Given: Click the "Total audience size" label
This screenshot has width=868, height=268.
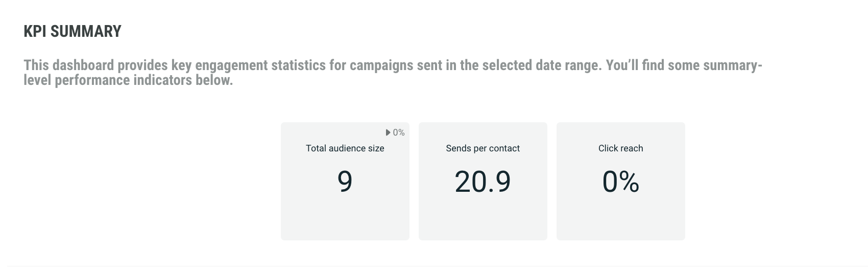Looking at the screenshot, I should [345, 148].
